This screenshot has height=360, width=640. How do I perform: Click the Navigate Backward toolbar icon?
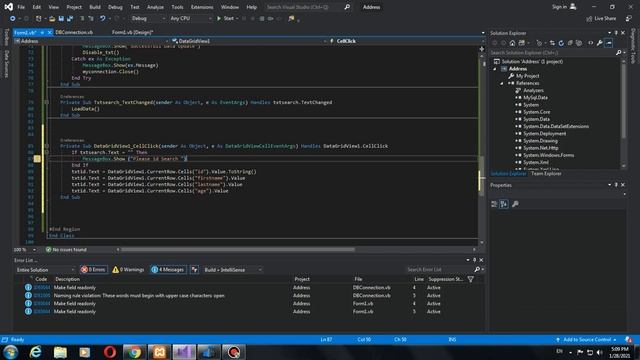pos(13,19)
